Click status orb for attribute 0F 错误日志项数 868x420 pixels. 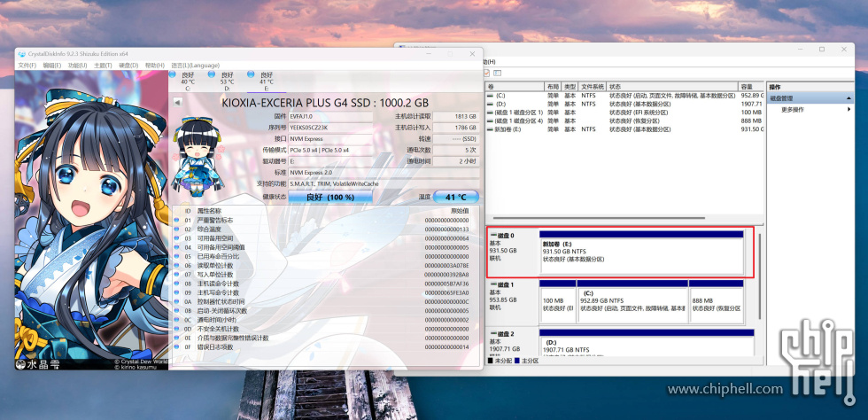pos(177,346)
